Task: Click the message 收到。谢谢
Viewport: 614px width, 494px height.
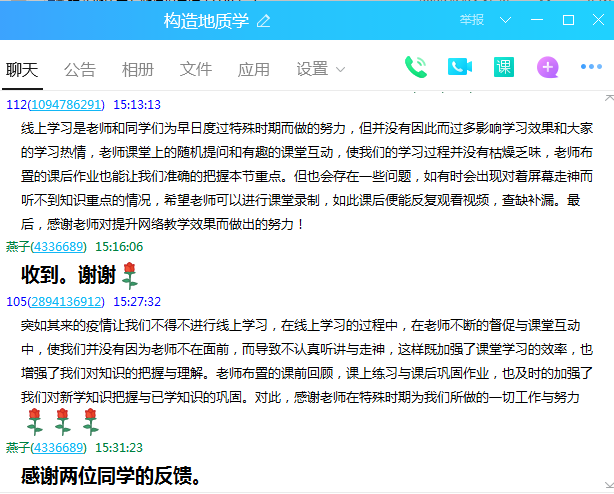Action: tap(69, 274)
